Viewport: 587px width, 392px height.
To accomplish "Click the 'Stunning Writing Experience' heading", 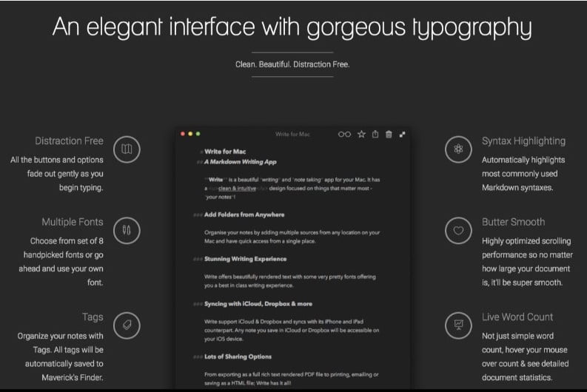I will coord(245,259).
